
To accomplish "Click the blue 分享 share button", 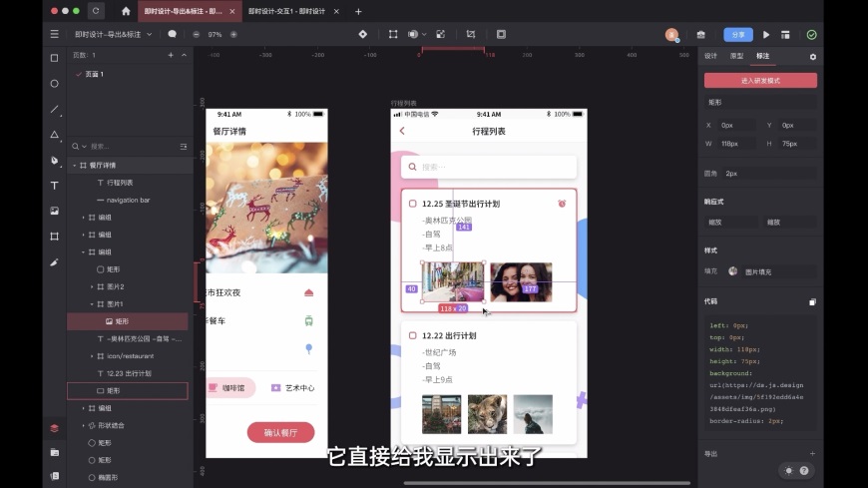I will click(x=738, y=35).
